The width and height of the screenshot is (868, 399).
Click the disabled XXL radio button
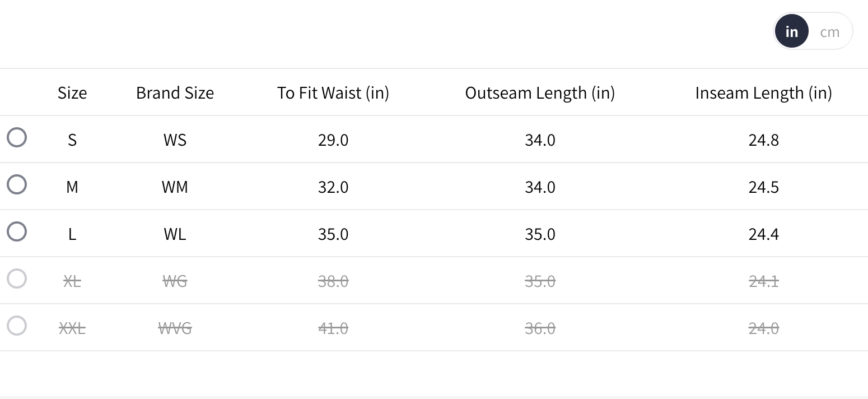(17, 326)
